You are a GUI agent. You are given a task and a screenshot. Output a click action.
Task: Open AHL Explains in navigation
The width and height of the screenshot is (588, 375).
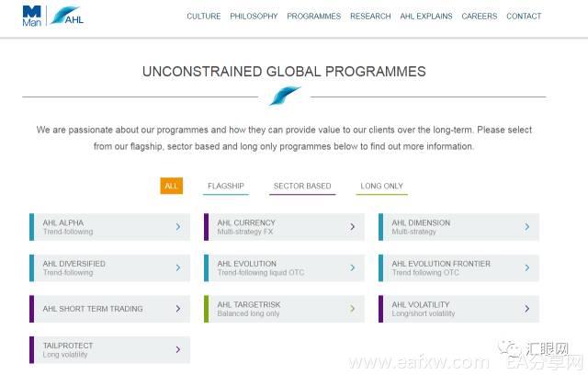click(x=426, y=17)
